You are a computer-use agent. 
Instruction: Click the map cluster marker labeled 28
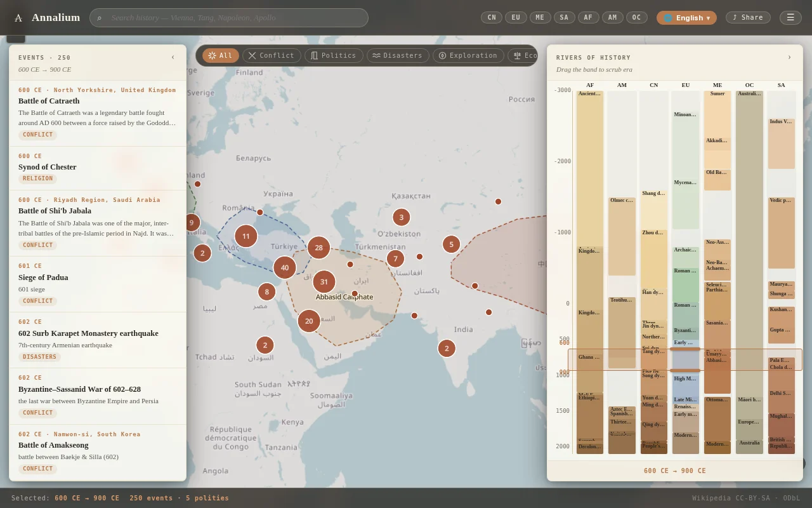tap(318, 248)
